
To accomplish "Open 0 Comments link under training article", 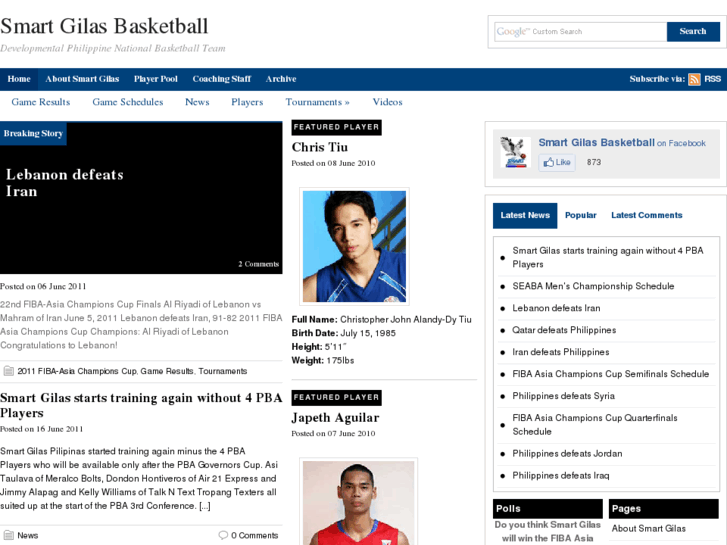I will 255,535.
